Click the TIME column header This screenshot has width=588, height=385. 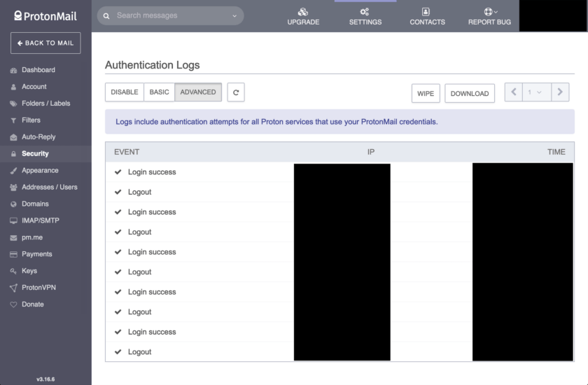(x=556, y=152)
